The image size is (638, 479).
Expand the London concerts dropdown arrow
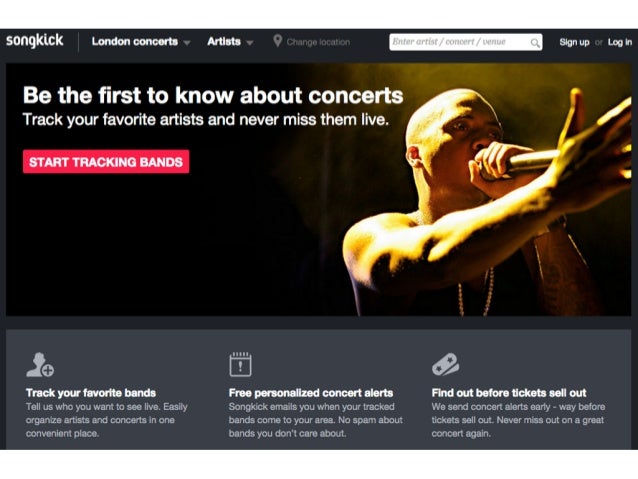click(187, 43)
